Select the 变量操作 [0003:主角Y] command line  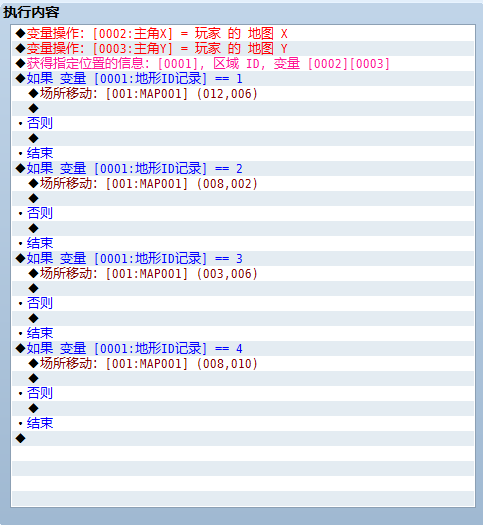(x=243, y=49)
